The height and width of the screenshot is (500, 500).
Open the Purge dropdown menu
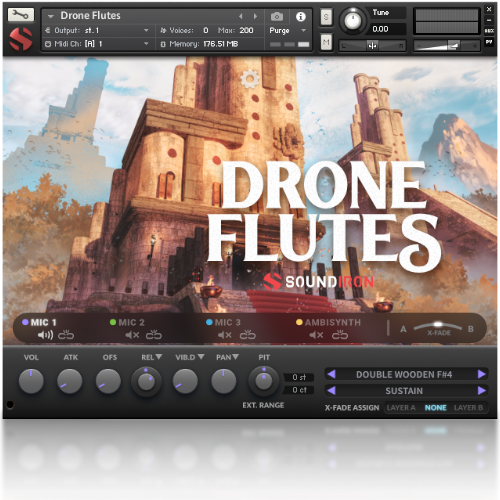288,30
